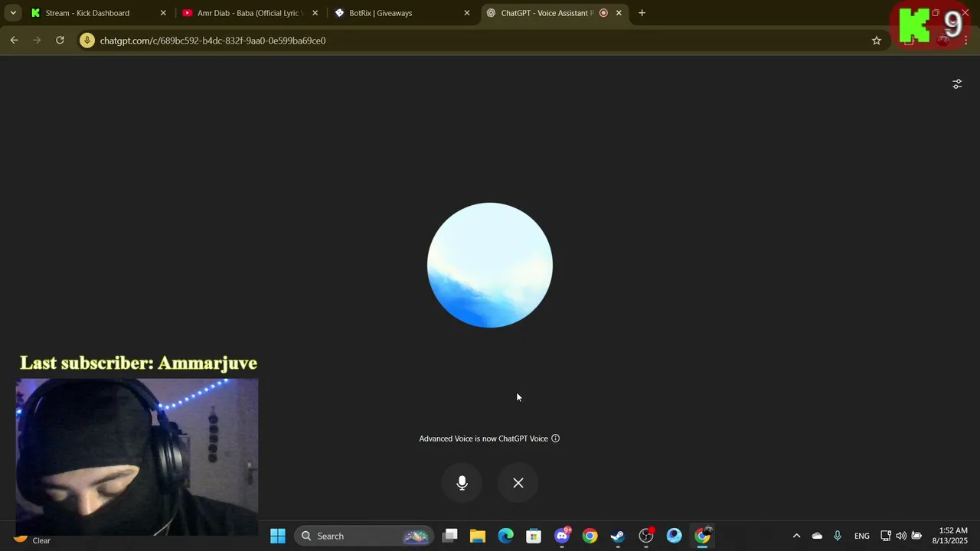Launch Microsoft Edge from taskbar
Viewport: 980px width, 551px height.
[506, 536]
